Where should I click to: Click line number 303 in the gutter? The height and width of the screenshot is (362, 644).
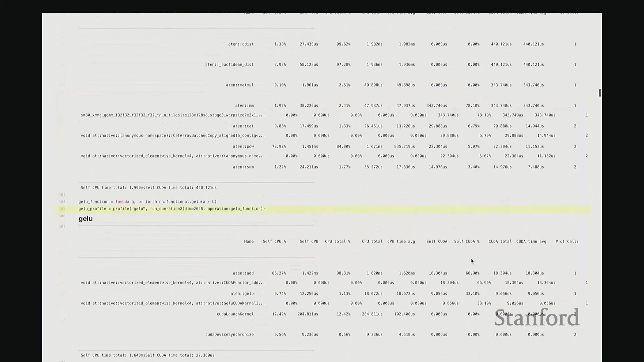pyautogui.click(x=62, y=195)
